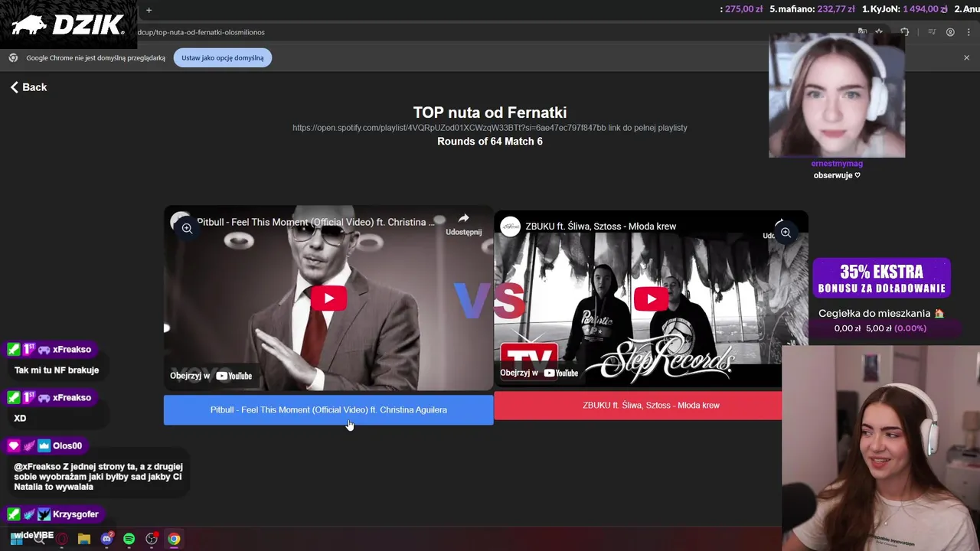Click the 5.mafiano donation ticker entry

(x=812, y=9)
